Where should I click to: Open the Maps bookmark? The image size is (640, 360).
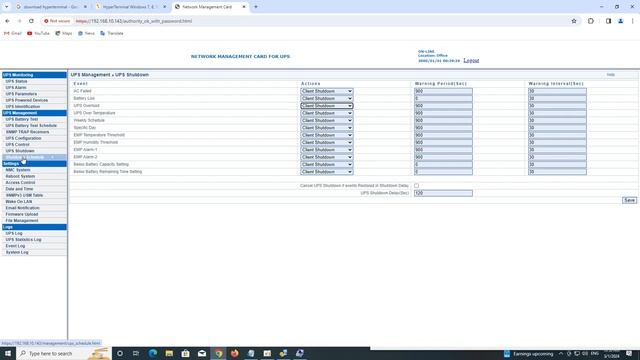[64, 33]
